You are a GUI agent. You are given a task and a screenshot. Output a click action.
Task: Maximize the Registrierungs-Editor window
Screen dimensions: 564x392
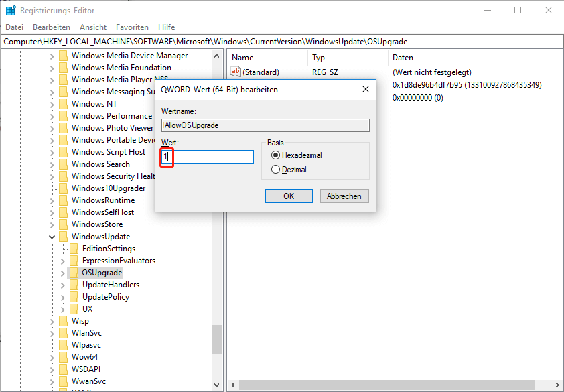click(x=518, y=11)
